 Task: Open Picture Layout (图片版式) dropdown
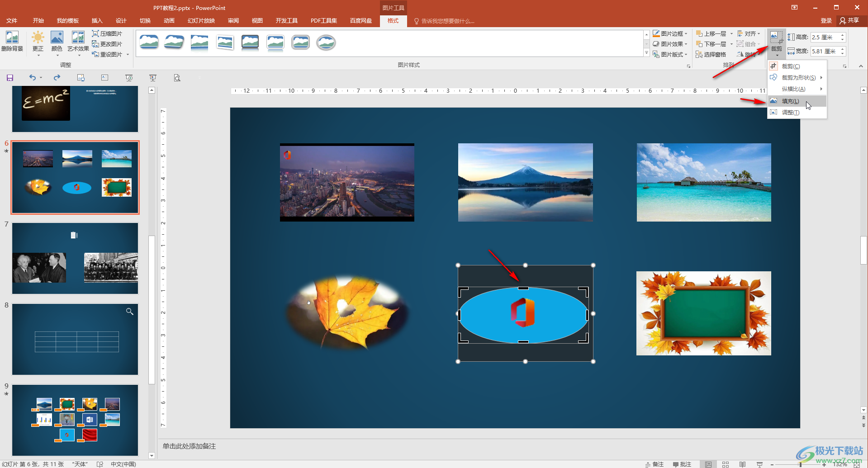[670, 54]
